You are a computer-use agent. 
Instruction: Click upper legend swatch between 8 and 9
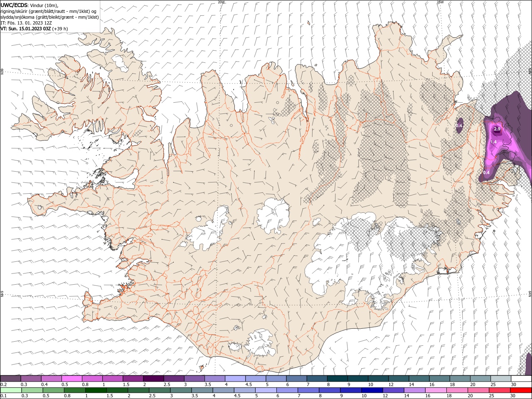point(337,379)
